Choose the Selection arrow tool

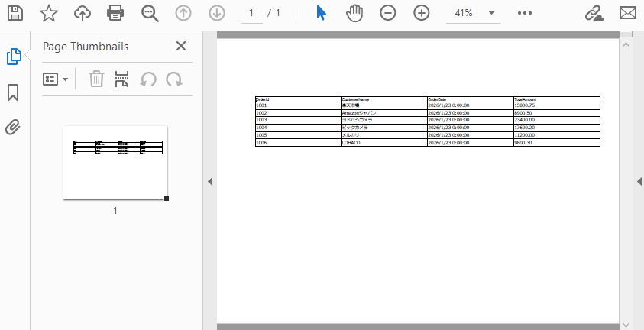321,13
